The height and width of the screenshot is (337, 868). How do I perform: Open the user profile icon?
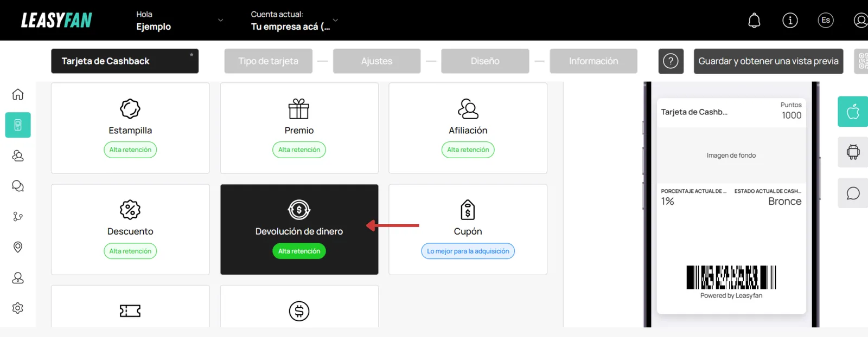pyautogui.click(x=861, y=21)
